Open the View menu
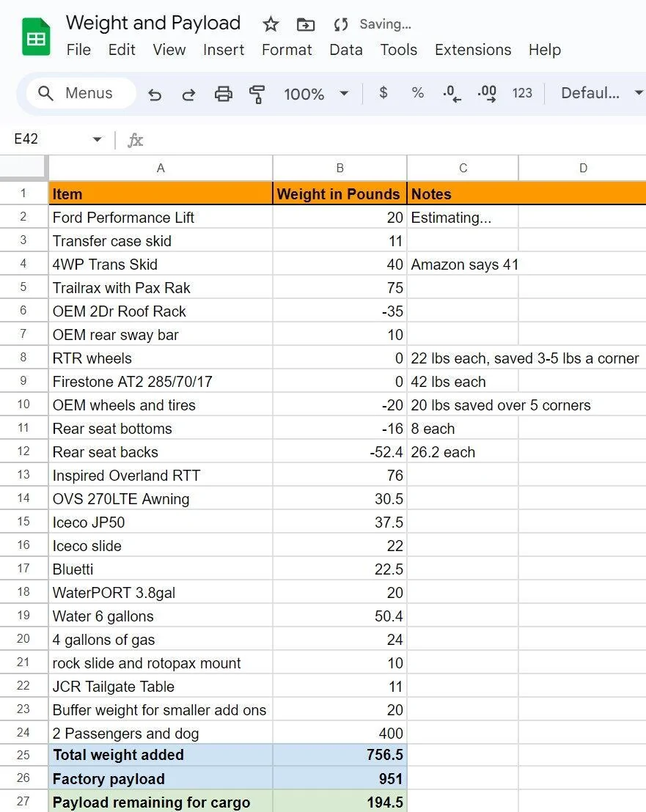The image size is (646, 812). 169,50
